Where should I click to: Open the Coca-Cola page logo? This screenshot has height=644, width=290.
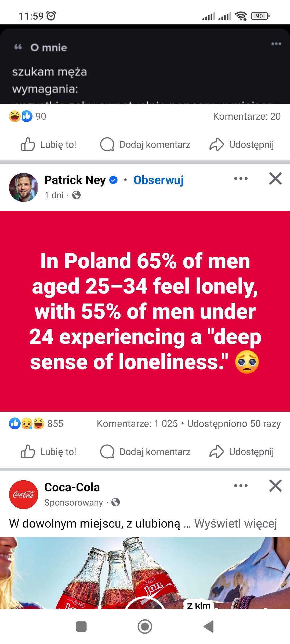click(24, 495)
